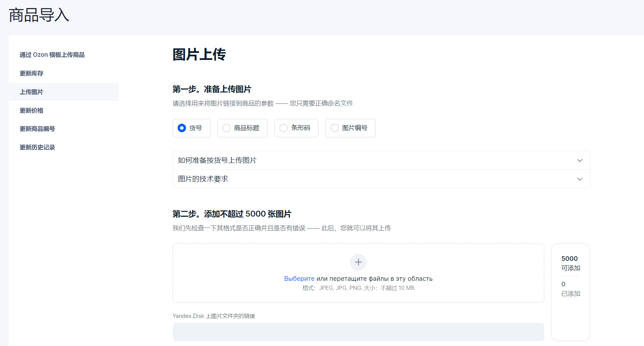This screenshot has height=346, width=644.
Task: Expand 如何准备按货号上传图片 section
Action: point(381,160)
